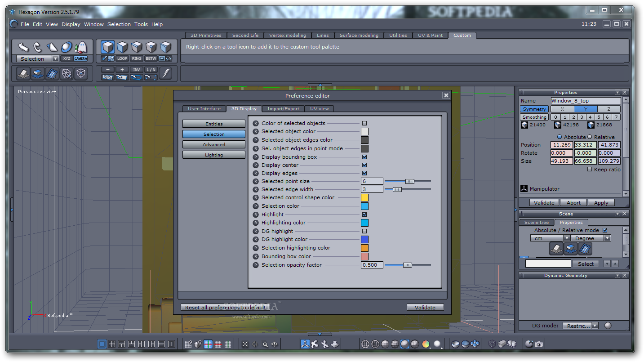This screenshot has width=644, height=362.
Task: Pick the Selected control shape color swatch
Action: [x=364, y=197]
